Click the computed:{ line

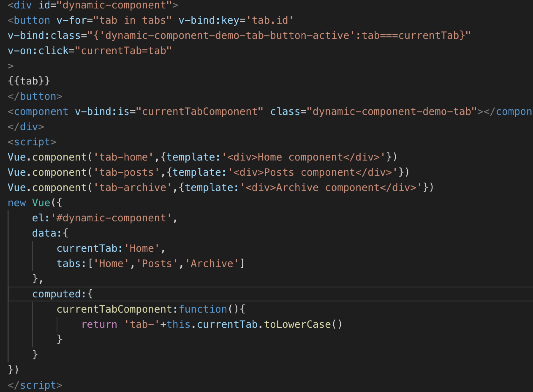pos(63,294)
